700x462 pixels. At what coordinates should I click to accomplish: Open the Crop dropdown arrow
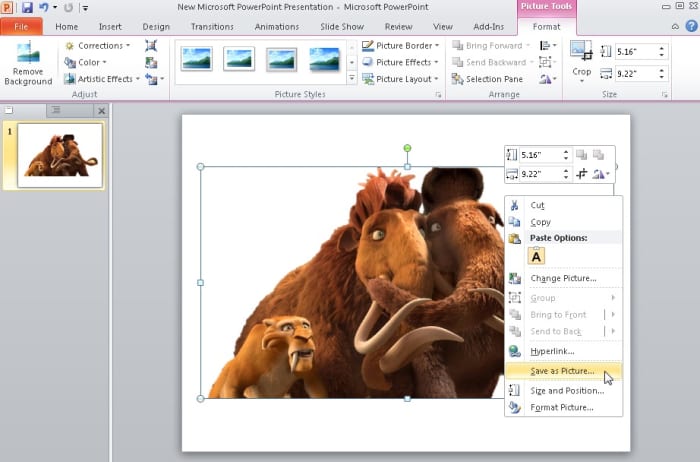[581, 81]
